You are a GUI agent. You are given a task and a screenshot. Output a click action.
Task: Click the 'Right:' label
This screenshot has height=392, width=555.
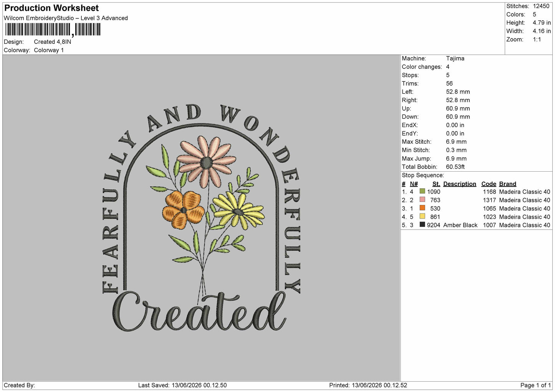coord(409,100)
